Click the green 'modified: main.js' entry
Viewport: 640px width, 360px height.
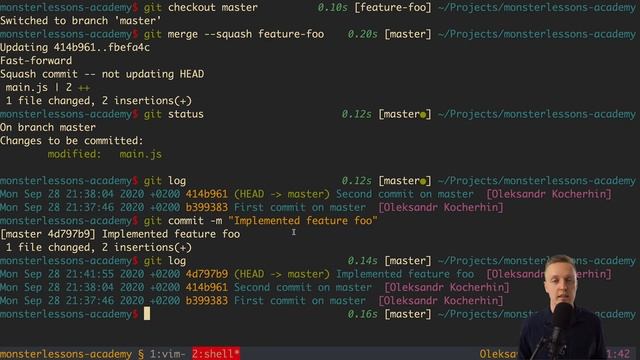(x=104, y=154)
